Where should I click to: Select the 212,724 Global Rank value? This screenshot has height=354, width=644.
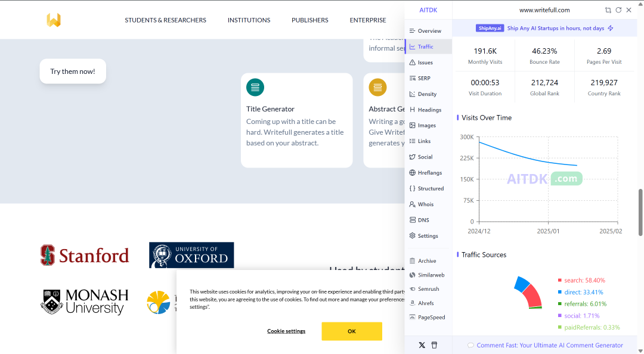(544, 83)
